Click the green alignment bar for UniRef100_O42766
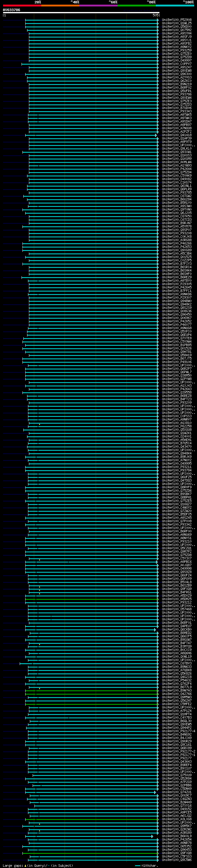This screenshot has height=868, width=197. (92, 694)
